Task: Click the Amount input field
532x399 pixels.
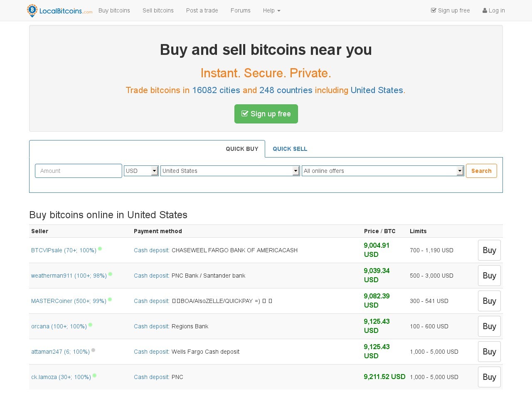Action: [x=79, y=171]
